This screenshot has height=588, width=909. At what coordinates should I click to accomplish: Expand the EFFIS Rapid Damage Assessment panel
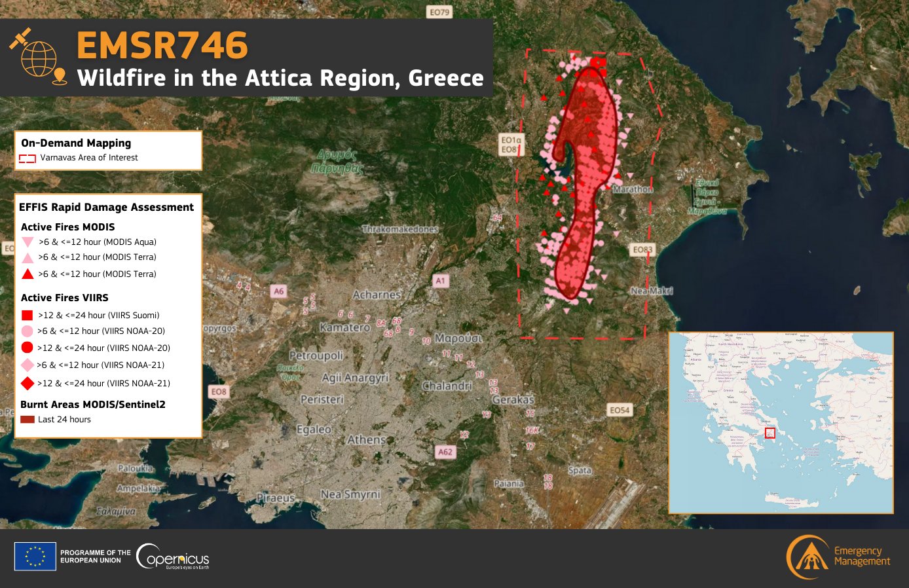coord(107,207)
